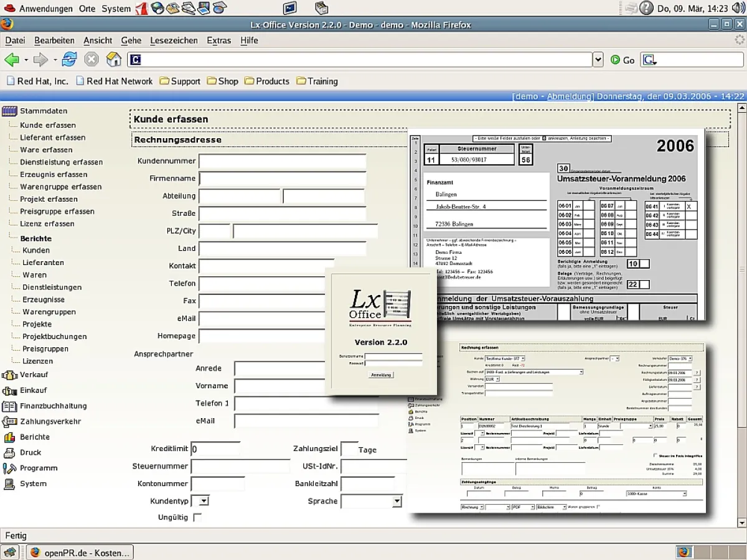
Task: Reload the page with the refresh icon
Action: [70, 60]
